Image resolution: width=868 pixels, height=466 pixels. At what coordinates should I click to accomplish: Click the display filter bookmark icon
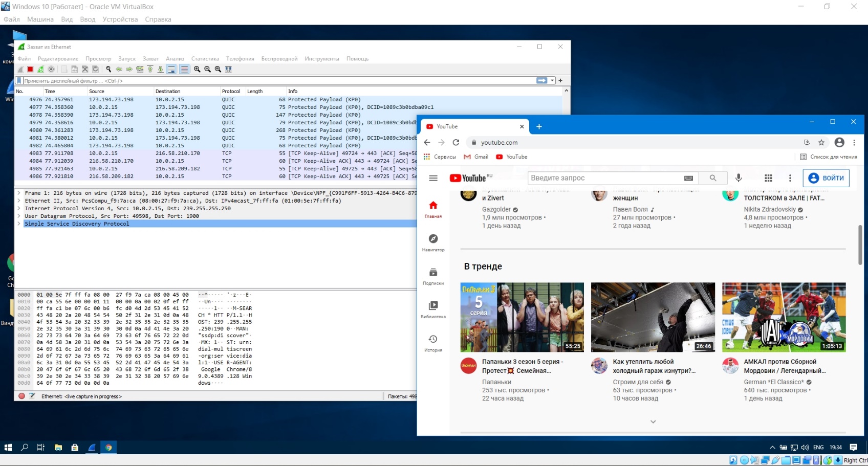(19, 81)
